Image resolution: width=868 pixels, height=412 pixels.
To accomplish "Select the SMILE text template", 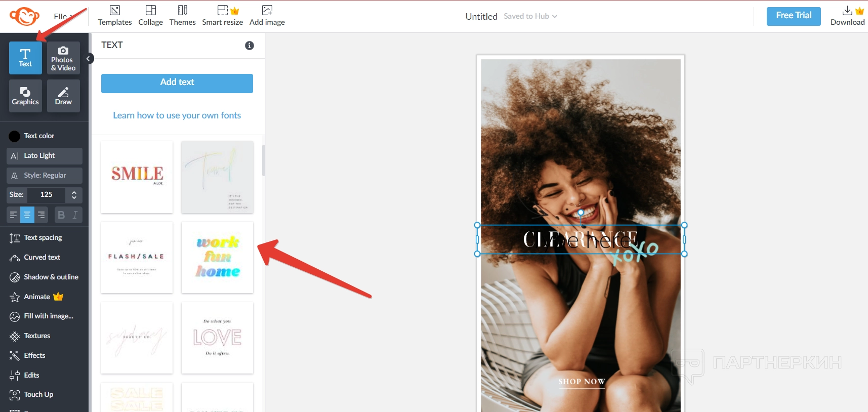I will (137, 177).
